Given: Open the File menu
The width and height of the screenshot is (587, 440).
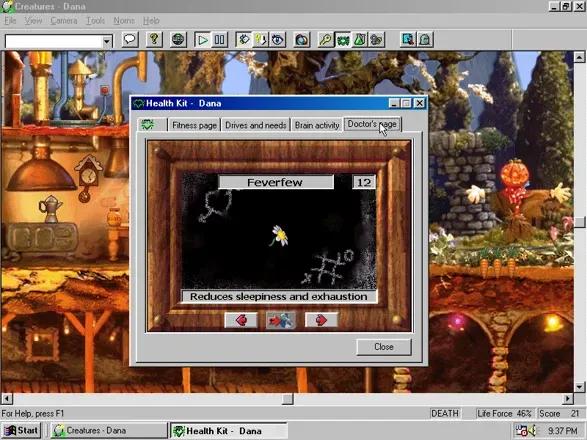Looking at the screenshot, I should (10, 21).
